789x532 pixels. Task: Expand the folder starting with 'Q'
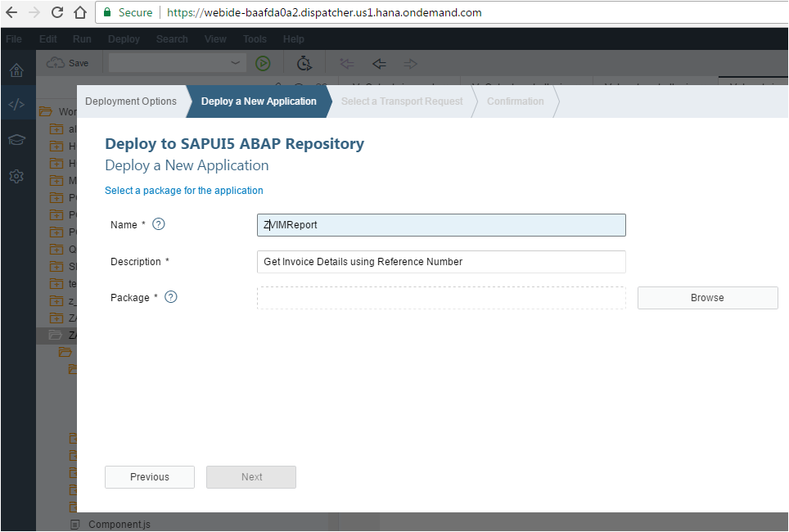click(56, 249)
